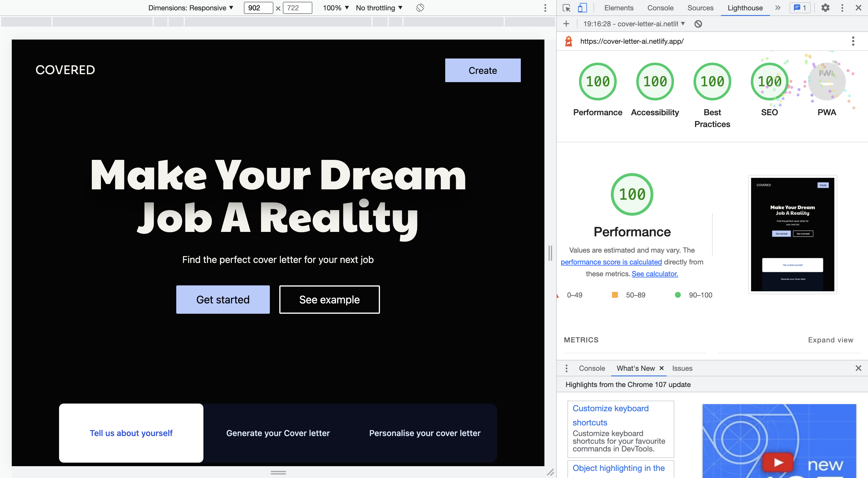Viewport: 868px width, 478px height.
Task: Click the Get started button
Action: click(223, 300)
